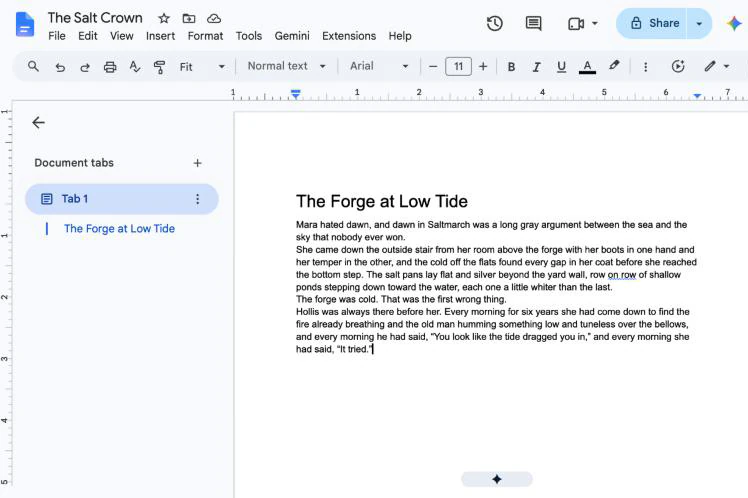Close the document tabs panel with back arrow
Image resolution: width=748 pixels, height=498 pixels.
tap(38, 123)
